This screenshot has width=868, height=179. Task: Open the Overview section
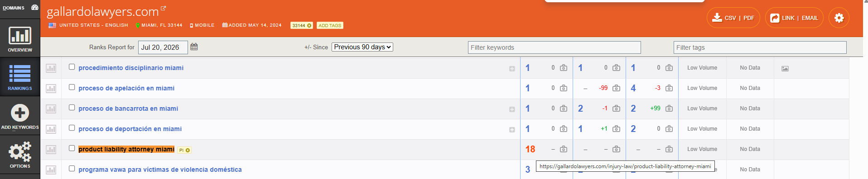[20, 39]
